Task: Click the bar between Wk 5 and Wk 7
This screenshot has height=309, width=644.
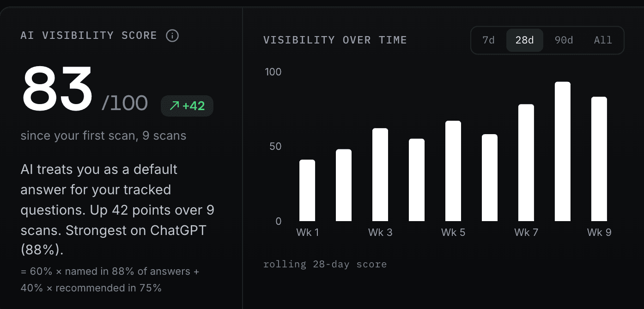Action: click(x=490, y=178)
